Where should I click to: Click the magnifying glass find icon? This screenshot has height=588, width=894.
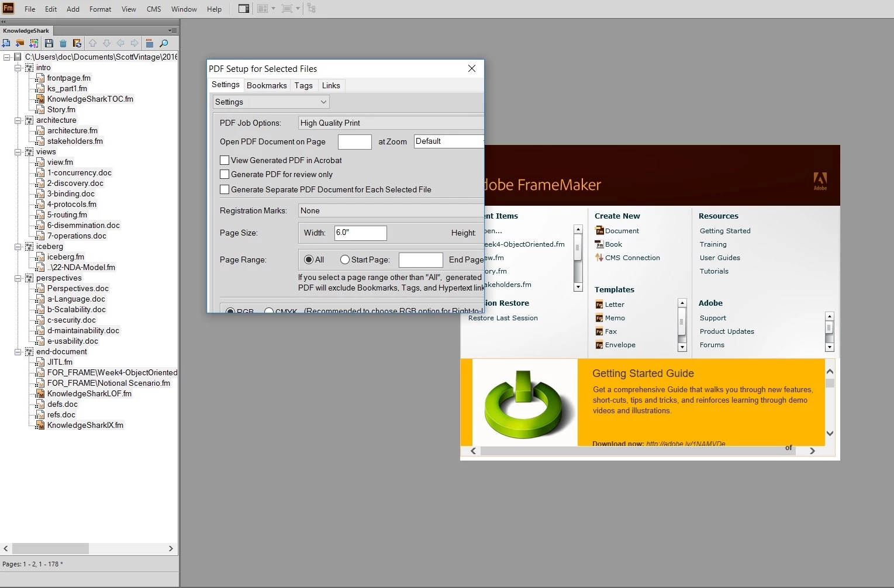[164, 43]
